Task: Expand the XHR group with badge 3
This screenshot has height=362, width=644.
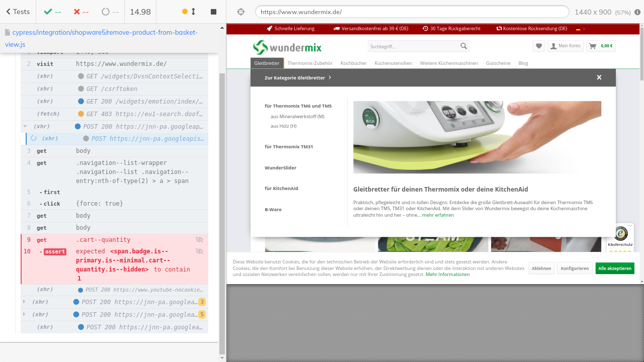Action: click(x=24, y=302)
